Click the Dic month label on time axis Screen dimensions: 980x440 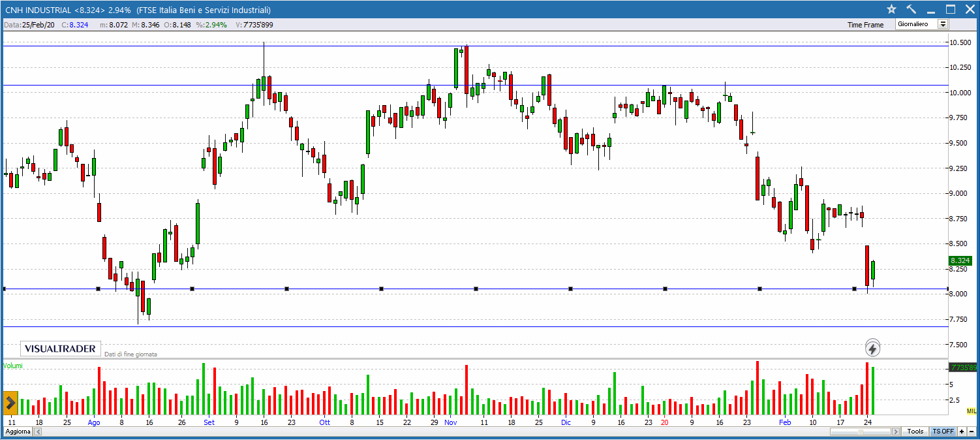566,422
